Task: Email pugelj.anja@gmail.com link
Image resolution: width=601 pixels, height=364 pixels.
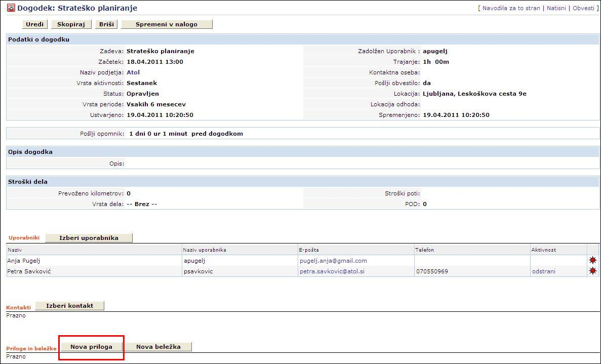Action: click(x=333, y=261)
